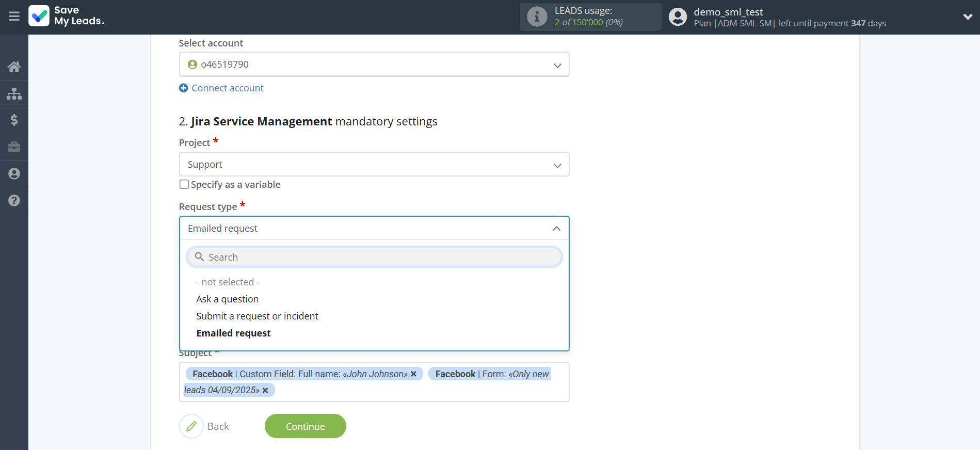Image resolution: width=980 pixels, height=450 pixels.
Task: Remove the Facebook Full name tag from Subject
Action: 413,374
